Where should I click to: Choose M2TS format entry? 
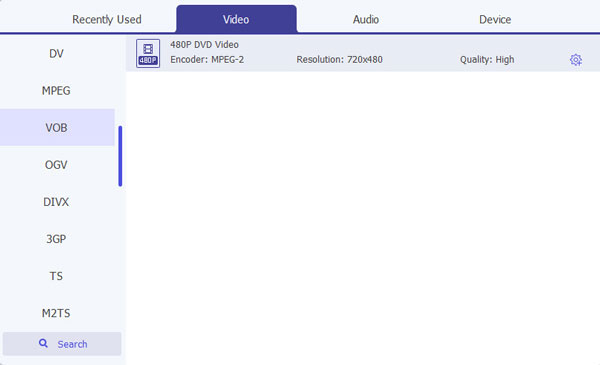click(x=57, y=313)
